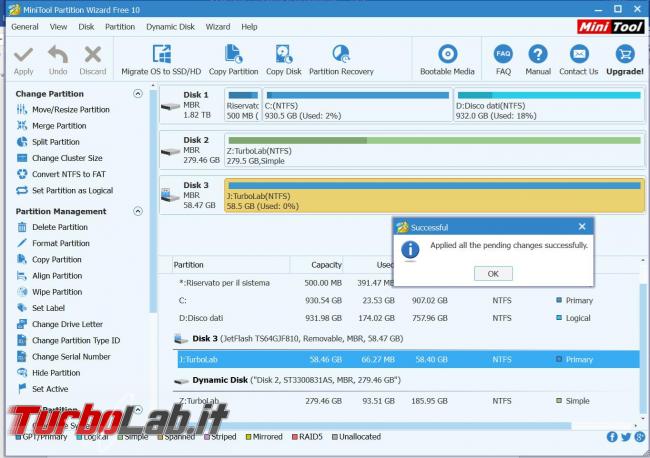Open Migrate OS to SSD/HD wizard
This screenshot has height=458, width=650.
click(x=161, y=60)
